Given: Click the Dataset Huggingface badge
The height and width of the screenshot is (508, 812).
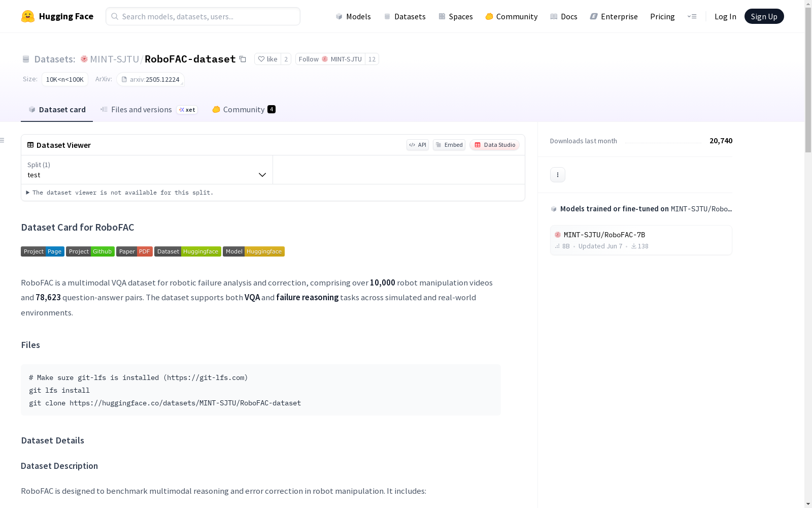Looking at the screenshot, I should (x=188, y=251).
